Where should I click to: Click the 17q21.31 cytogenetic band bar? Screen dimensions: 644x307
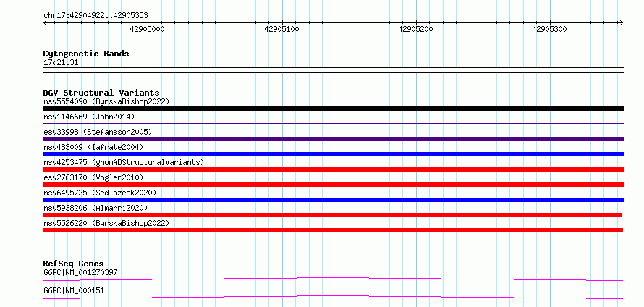coord(334,70)
